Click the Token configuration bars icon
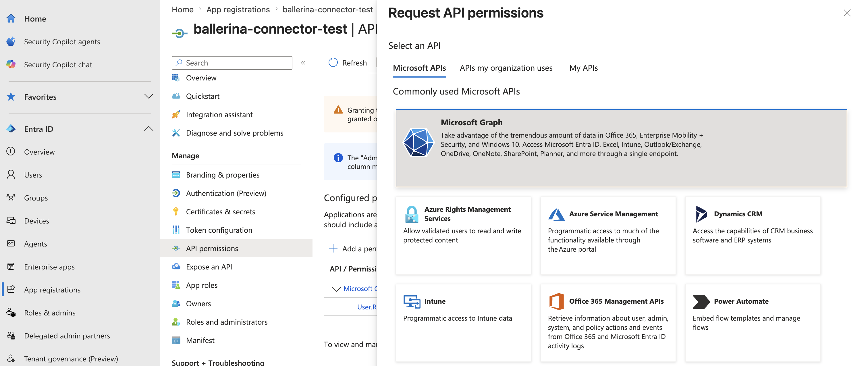The width and height of the screenshot is (868, 366). 176,230
